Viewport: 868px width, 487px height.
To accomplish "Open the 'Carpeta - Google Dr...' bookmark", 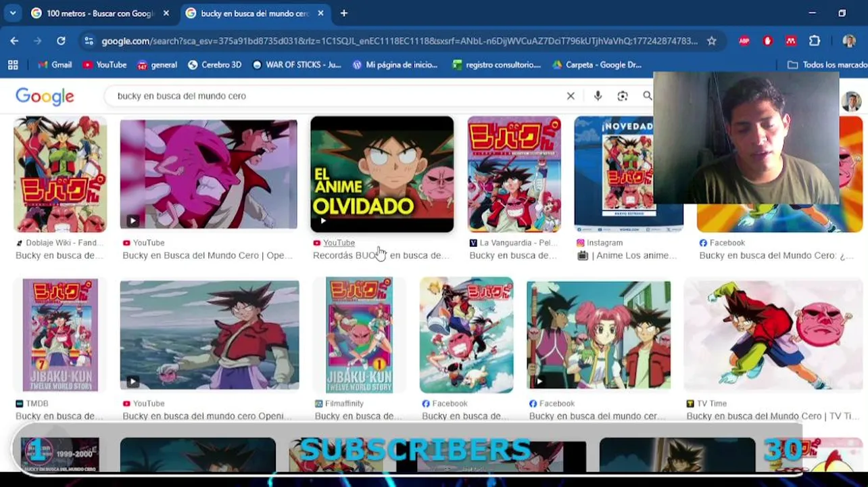I will tap(597, 65).
